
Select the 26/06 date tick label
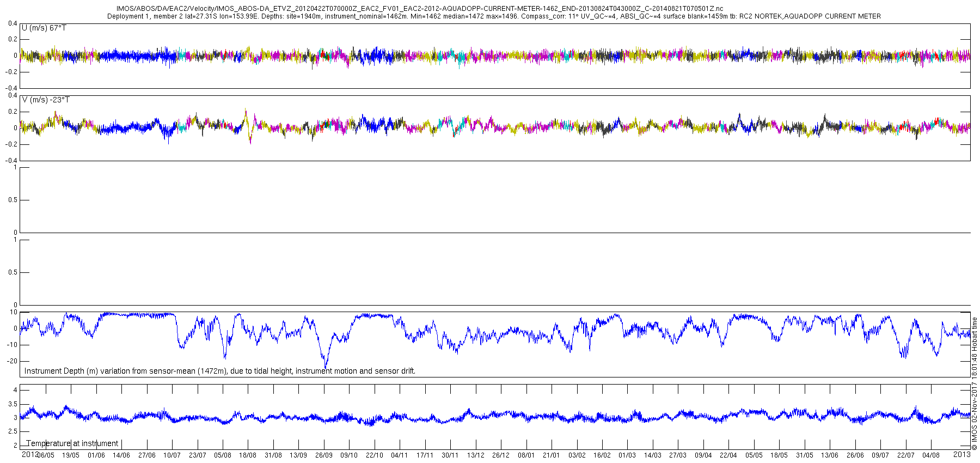point(855,455)
